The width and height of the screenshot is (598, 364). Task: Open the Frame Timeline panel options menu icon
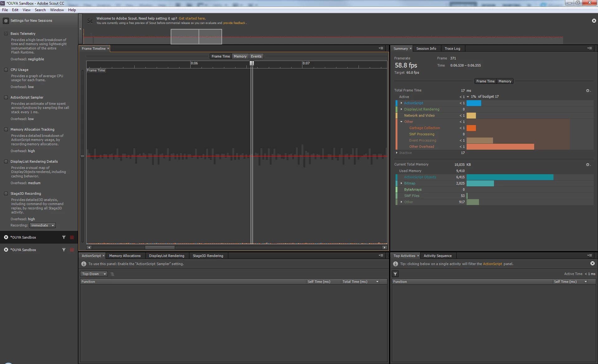click(381, 48)
